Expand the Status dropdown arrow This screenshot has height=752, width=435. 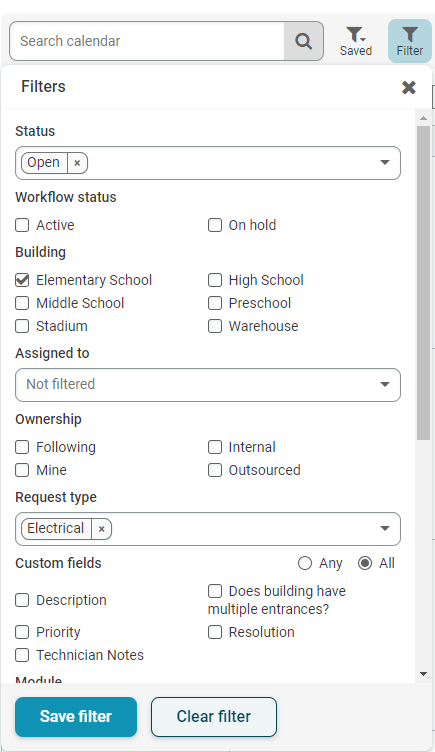385,163
